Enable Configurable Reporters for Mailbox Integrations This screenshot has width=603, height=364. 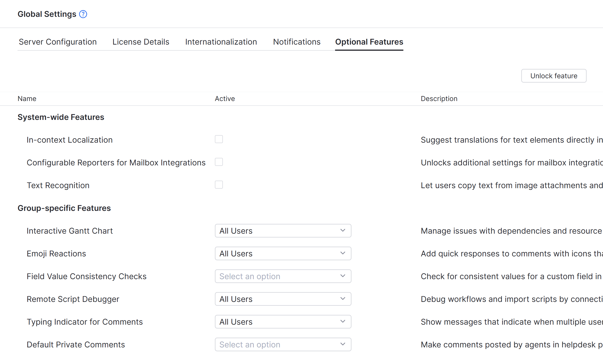[x=219, y=162]
